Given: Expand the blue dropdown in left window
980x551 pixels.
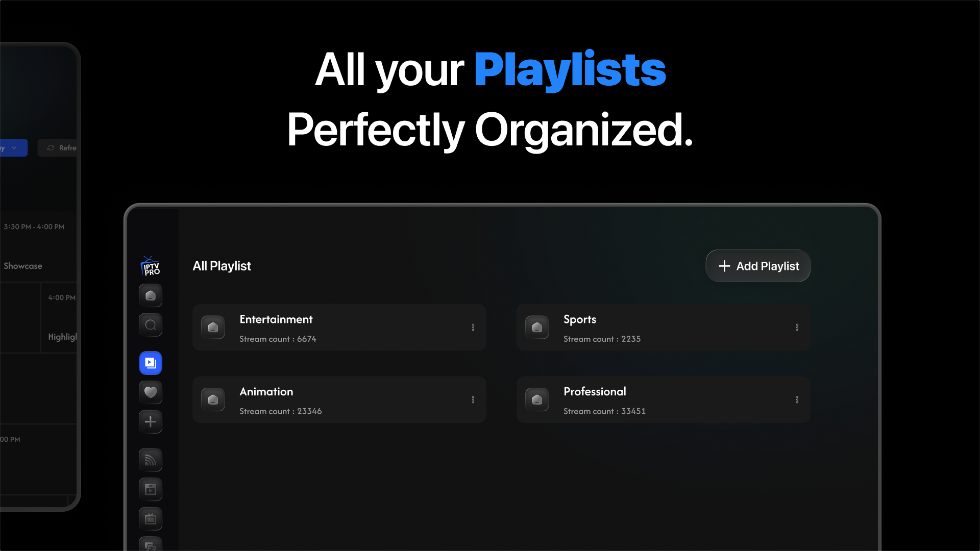Looking at the screenshot, I should click(13, 148).
